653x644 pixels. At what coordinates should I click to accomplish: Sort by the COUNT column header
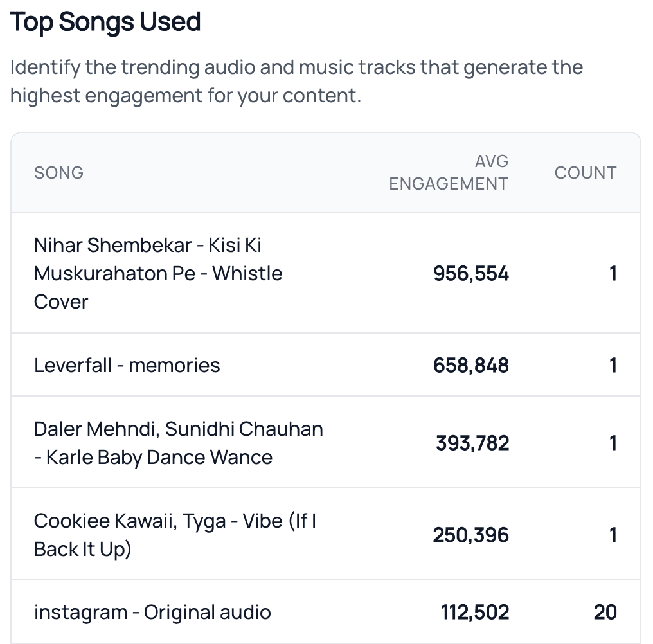point(585,173)
